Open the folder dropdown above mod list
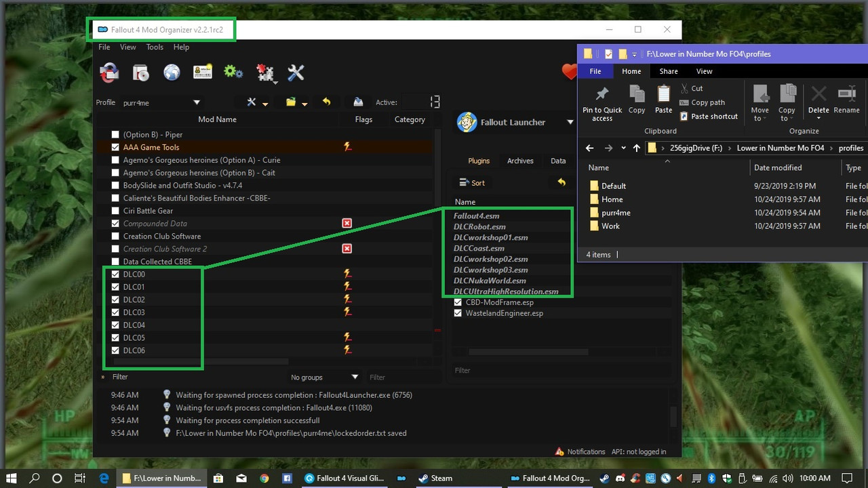 297,102
